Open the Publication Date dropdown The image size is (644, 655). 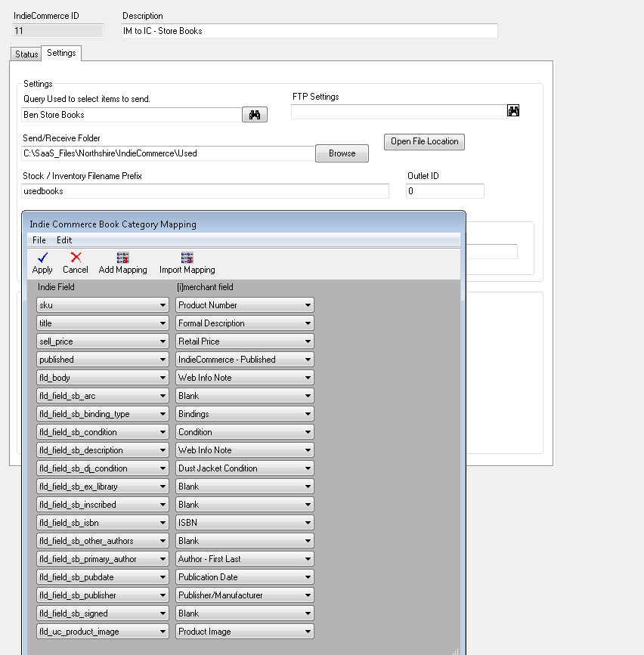coord(244,577)
